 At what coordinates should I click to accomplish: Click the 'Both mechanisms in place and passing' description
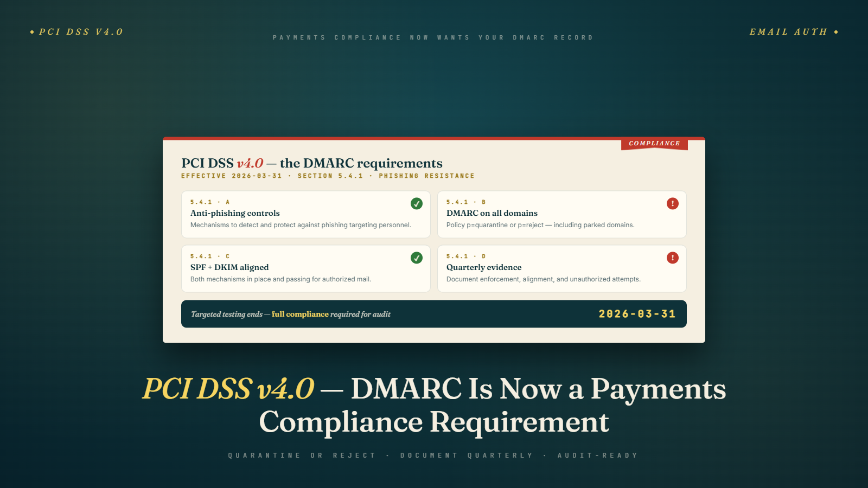pyautogui.click(x=280, y=279)
